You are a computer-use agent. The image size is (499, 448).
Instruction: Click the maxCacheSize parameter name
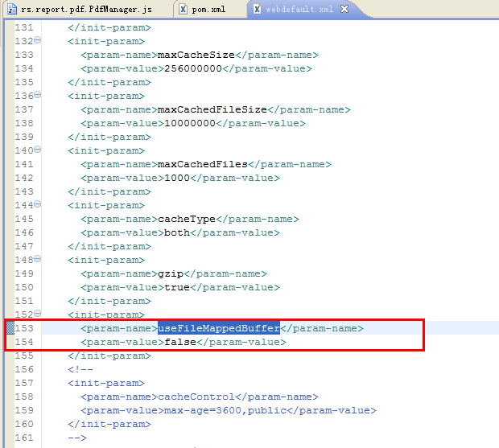click(196, 55)
